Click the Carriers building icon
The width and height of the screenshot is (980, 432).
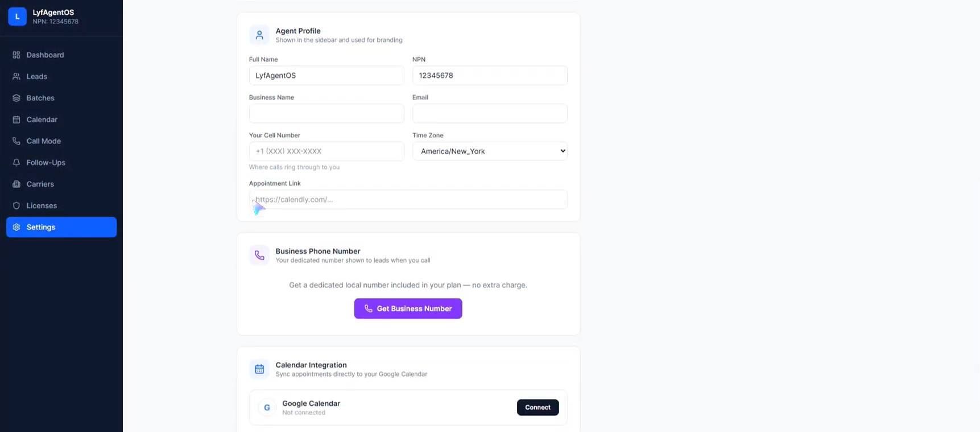(16, 184)
